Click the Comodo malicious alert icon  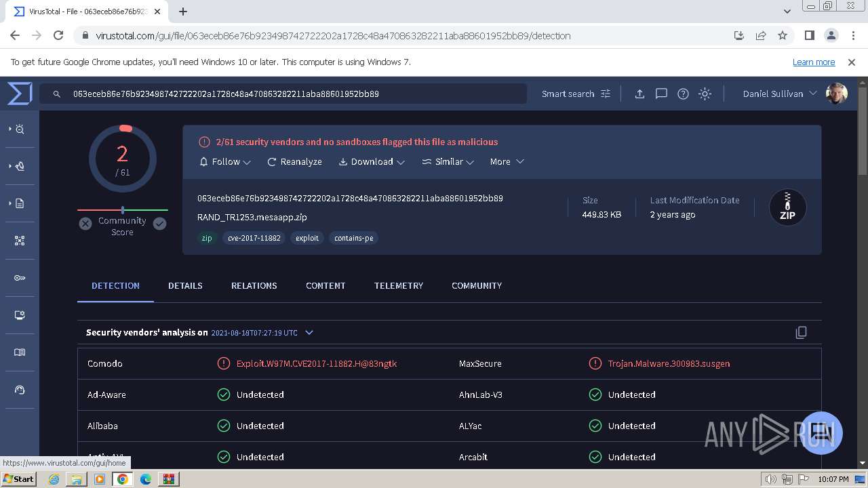(224, 363)
